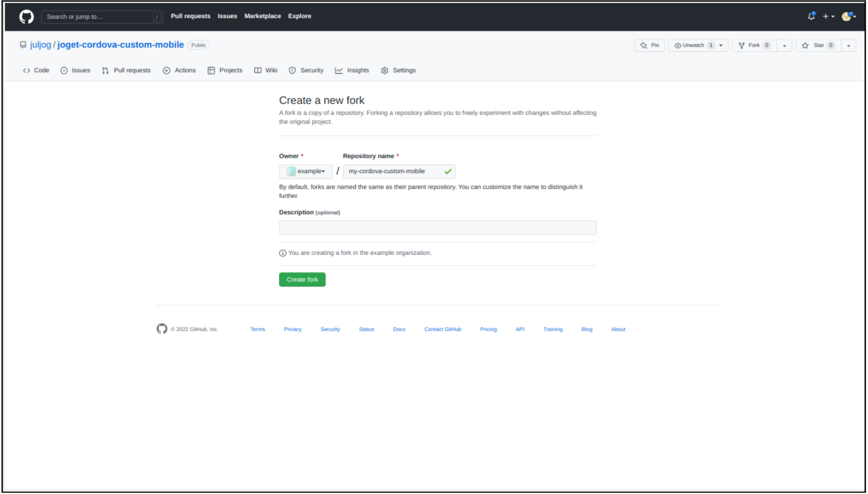Open the Terms footer link

258,329
